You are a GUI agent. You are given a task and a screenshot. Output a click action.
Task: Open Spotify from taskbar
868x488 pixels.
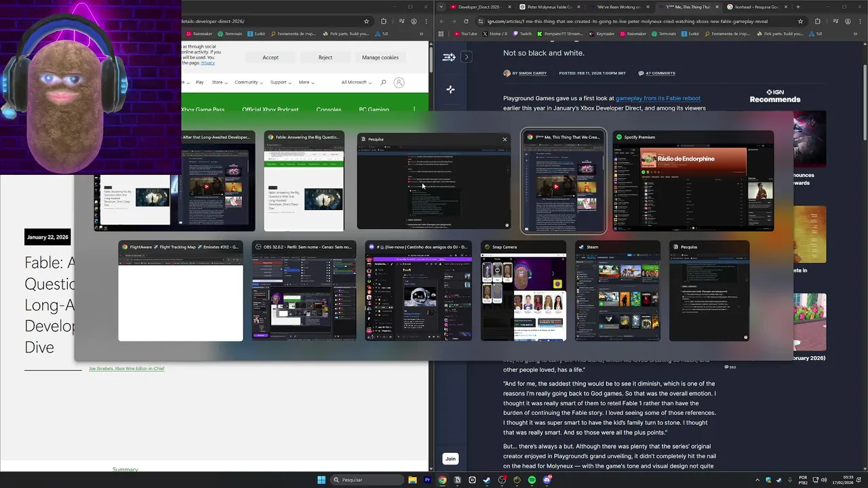click(x=532, y=480)
